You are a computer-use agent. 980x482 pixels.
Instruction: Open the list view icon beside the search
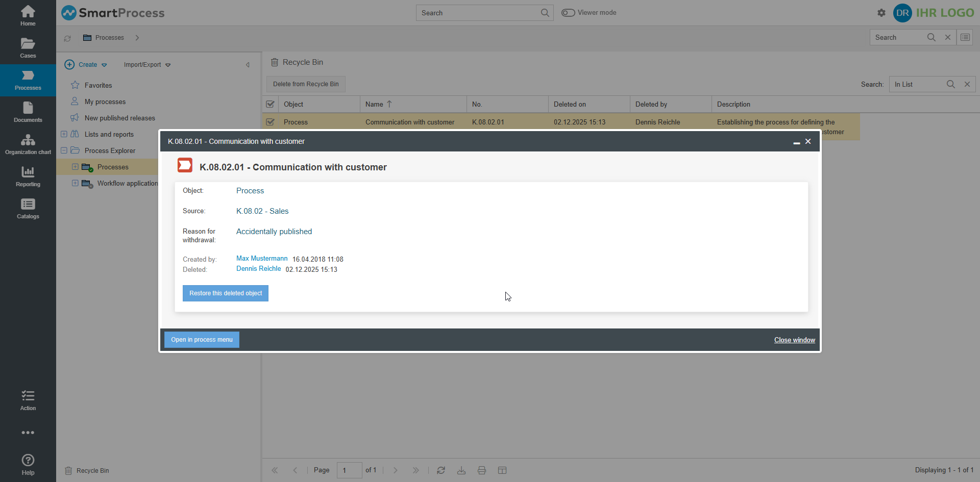click(965, 37)
